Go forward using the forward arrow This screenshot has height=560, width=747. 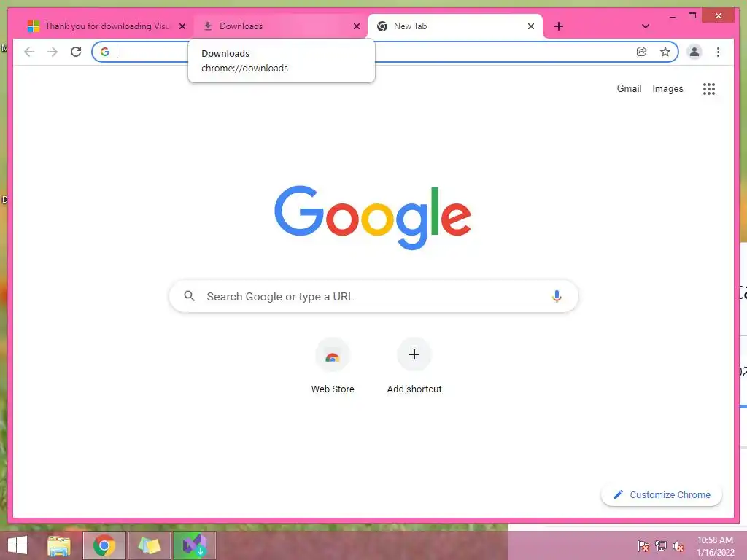[x=53, y=52]
